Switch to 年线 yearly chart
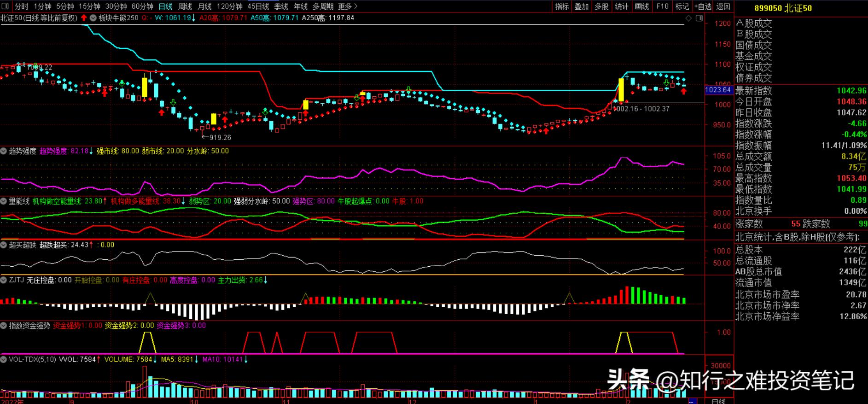 point(300,6)
